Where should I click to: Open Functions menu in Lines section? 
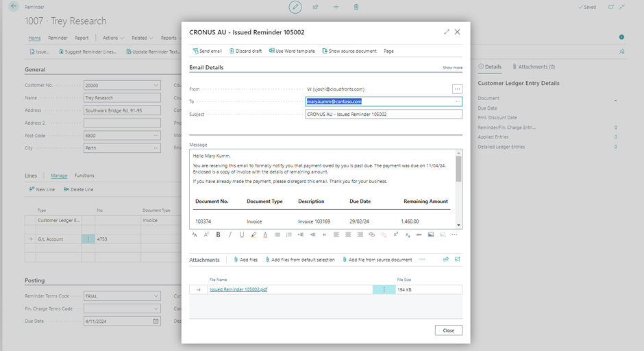tap(84, 175)
